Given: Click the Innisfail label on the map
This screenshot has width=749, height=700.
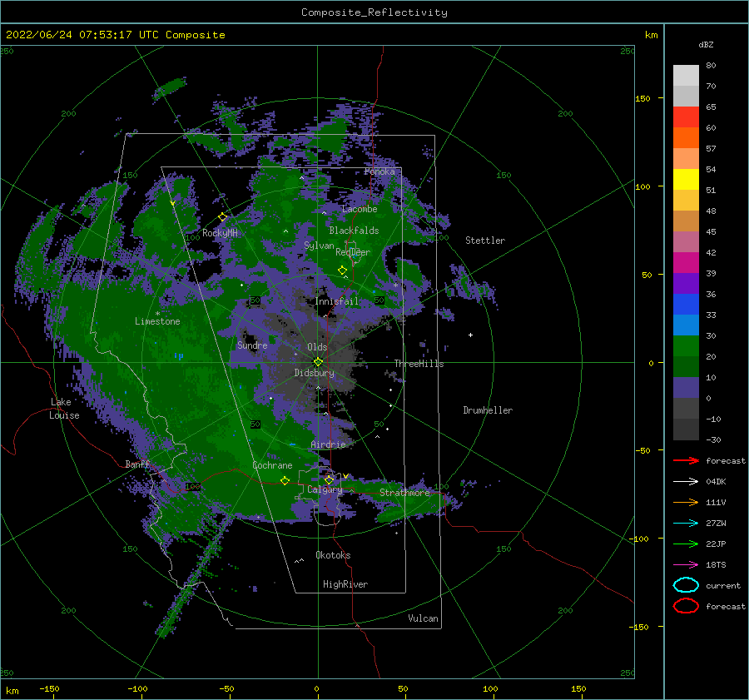Looking at the screenshot, I should [336, 301].
